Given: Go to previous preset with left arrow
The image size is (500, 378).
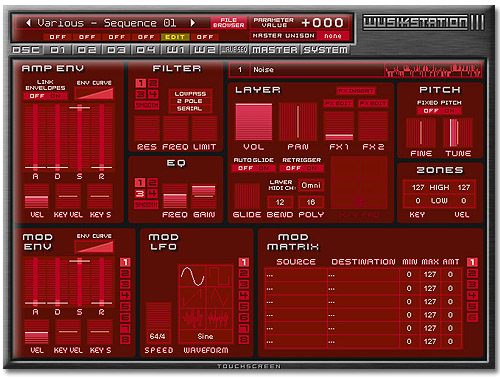Looking at the screenshot, I should click(28, 23).
